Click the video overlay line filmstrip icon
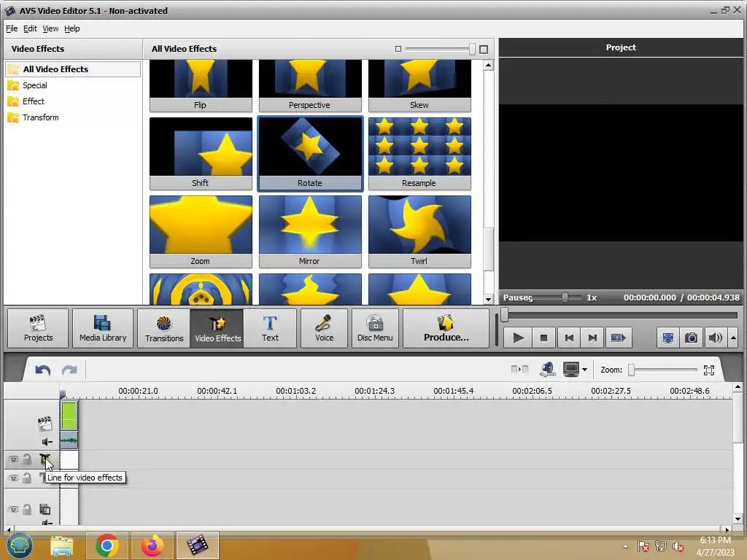 tap(44, 510)
